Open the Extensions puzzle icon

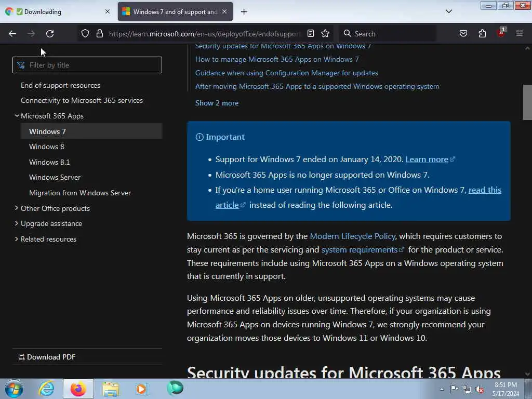(x=482, y=34)
